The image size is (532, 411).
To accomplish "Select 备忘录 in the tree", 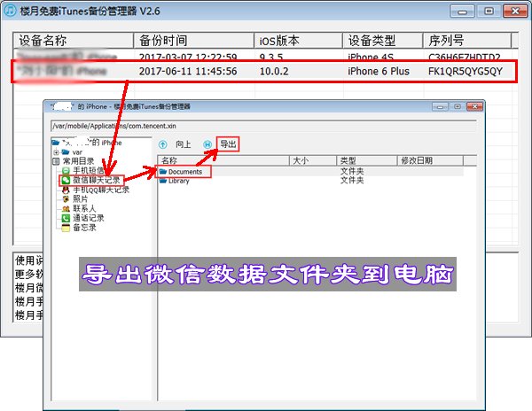I will 84,228.
